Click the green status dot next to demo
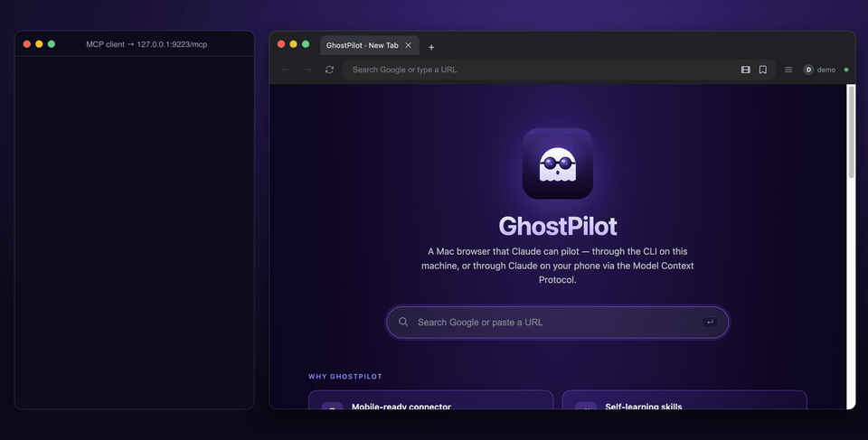Screen dimensions: 868x440 (x=846, y=70)
